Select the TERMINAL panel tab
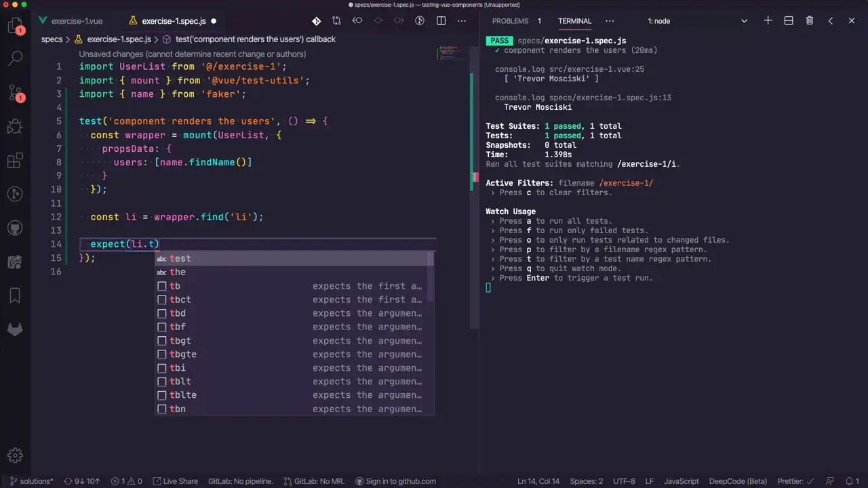 (574, 21)
